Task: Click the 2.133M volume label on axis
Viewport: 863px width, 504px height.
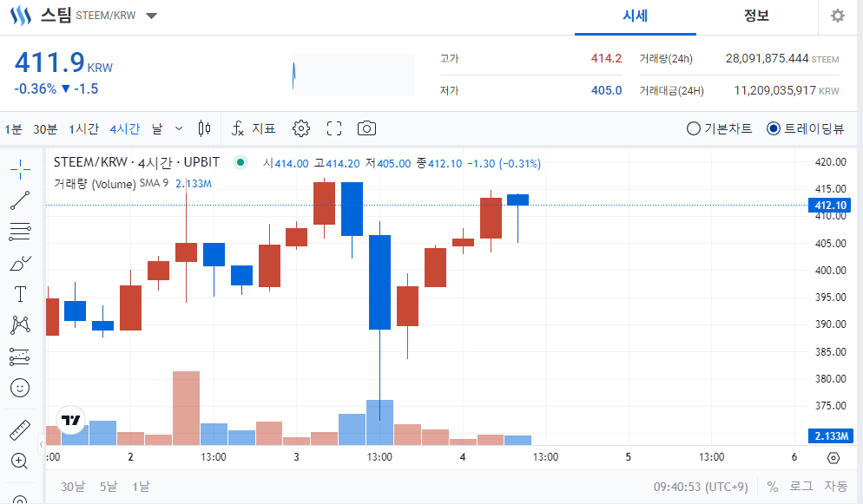Action: pos(831,436)
